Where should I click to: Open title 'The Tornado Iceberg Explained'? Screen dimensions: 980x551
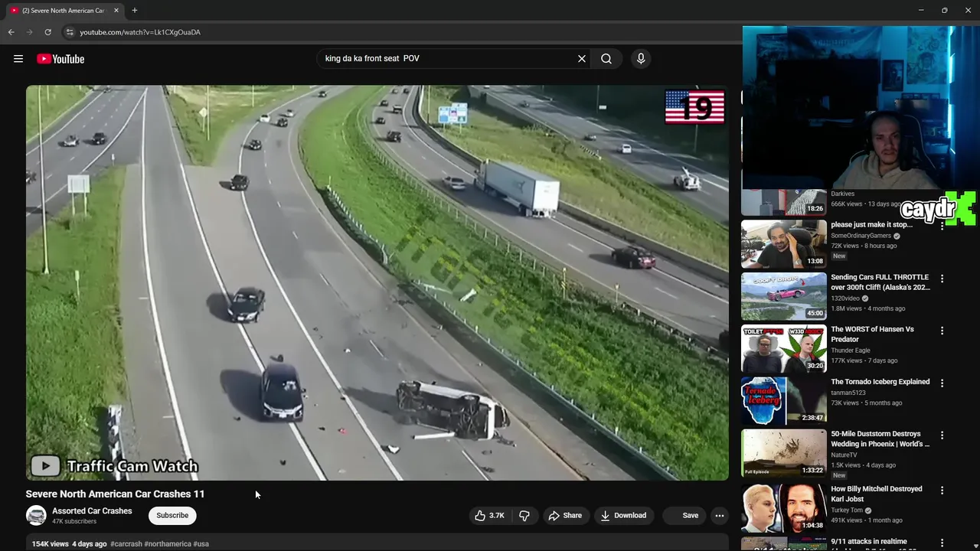coord(880,382)
